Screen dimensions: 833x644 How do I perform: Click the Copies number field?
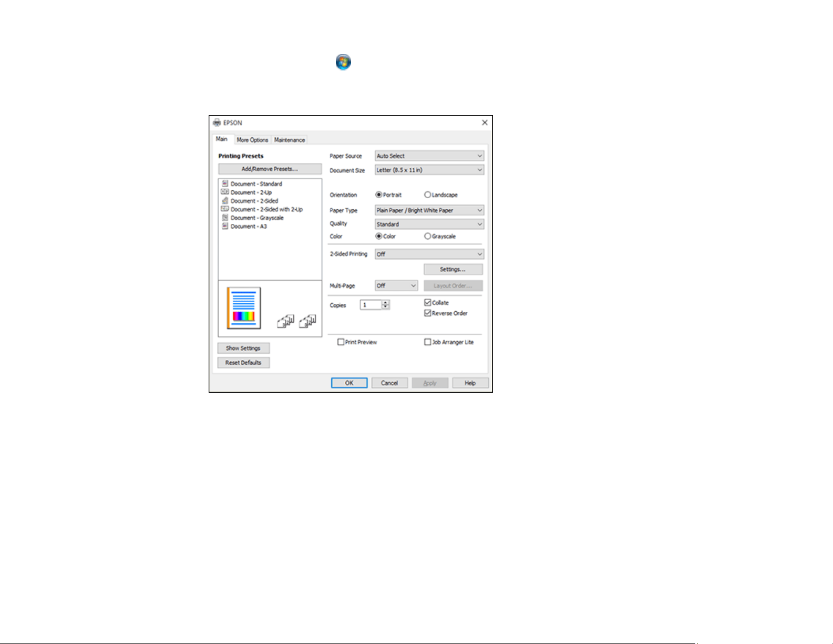coord(371,305)
